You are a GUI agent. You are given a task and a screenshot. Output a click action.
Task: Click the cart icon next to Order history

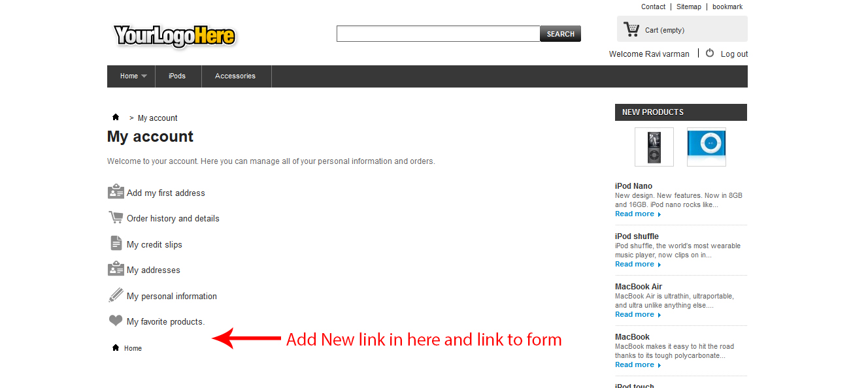116,218
